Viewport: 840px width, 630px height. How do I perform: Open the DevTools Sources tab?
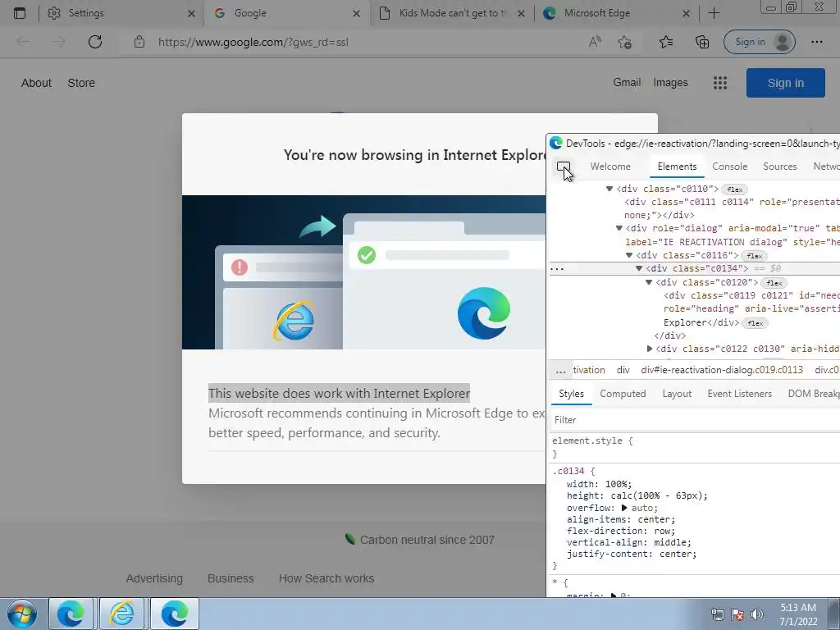[x=779, y=167]
